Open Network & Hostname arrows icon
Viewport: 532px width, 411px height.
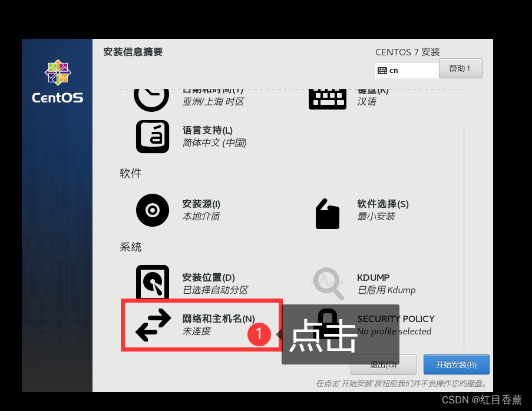153,325
